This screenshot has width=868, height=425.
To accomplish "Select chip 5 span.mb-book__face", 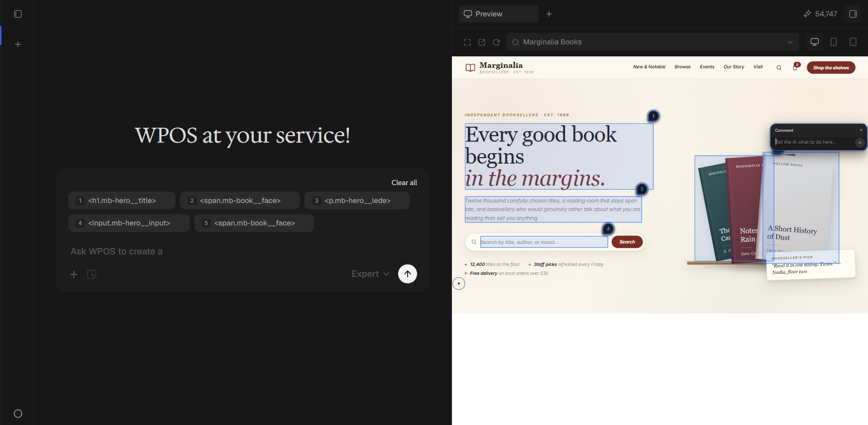I will tap(254, 223).
